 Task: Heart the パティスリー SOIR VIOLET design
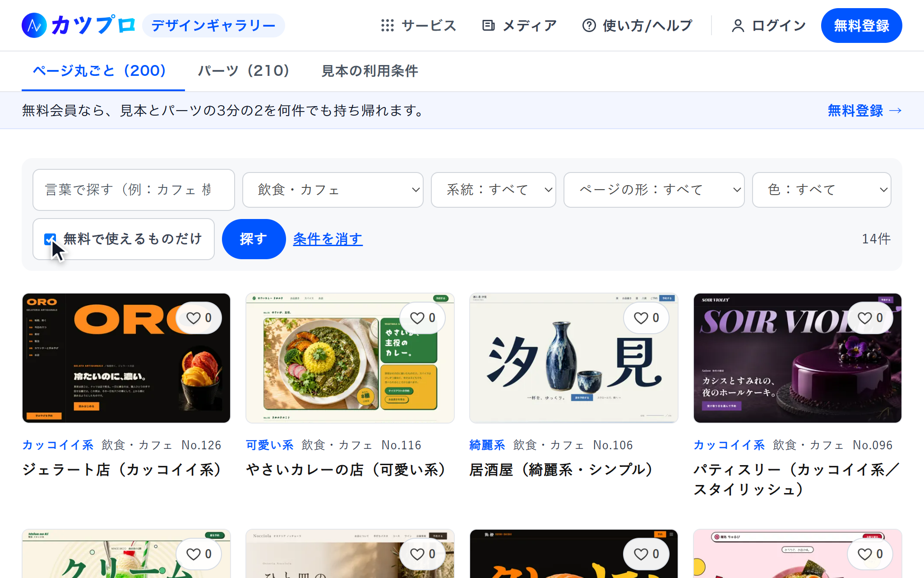(870, 318)
